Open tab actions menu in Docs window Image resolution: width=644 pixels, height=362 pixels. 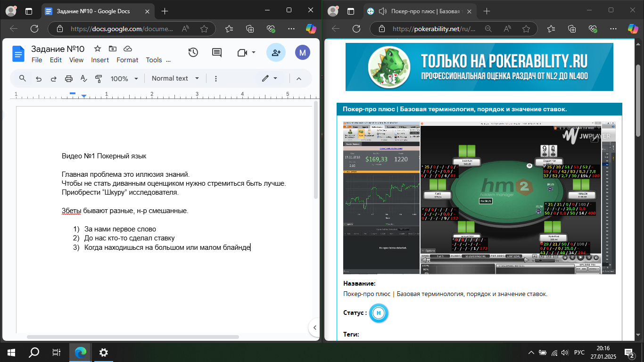[29, 11]
